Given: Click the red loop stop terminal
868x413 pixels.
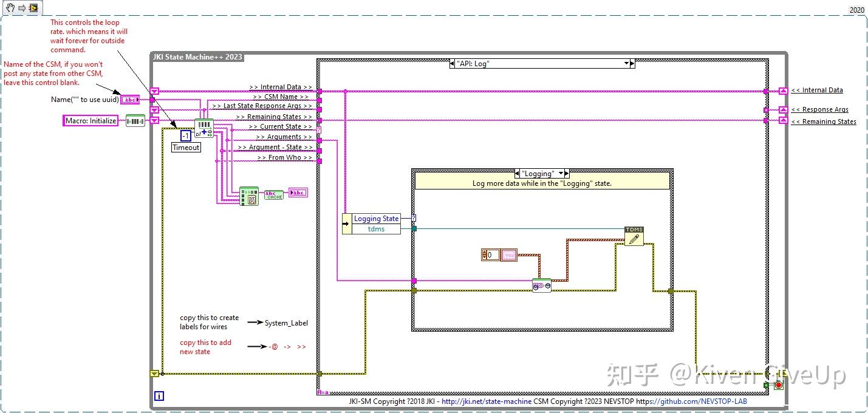Looking at the screenshot, I should [778, 385].
